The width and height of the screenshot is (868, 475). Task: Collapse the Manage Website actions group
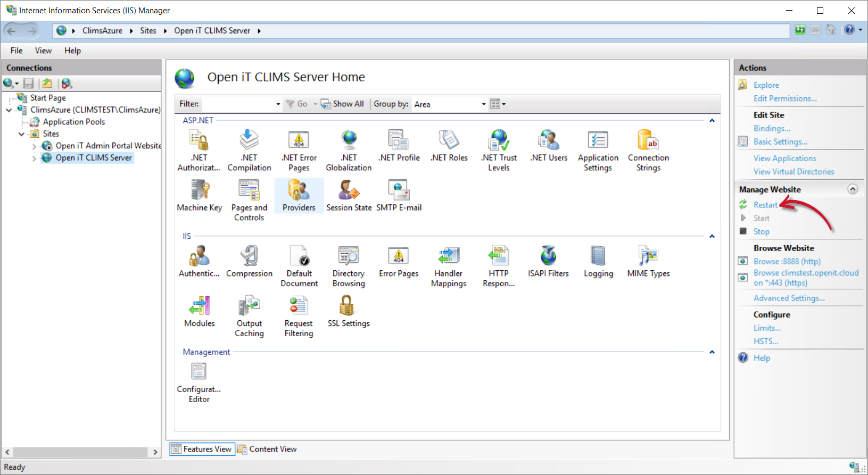coord(853,189)
